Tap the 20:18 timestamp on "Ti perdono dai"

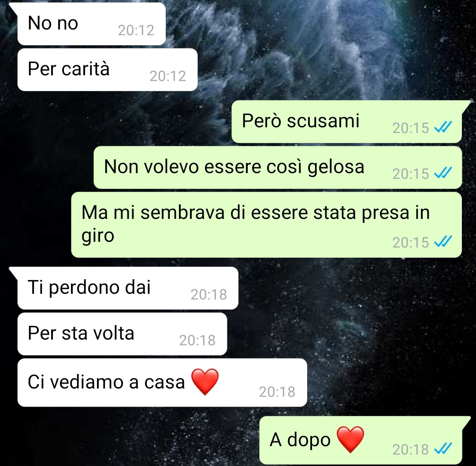pos(209,294)
